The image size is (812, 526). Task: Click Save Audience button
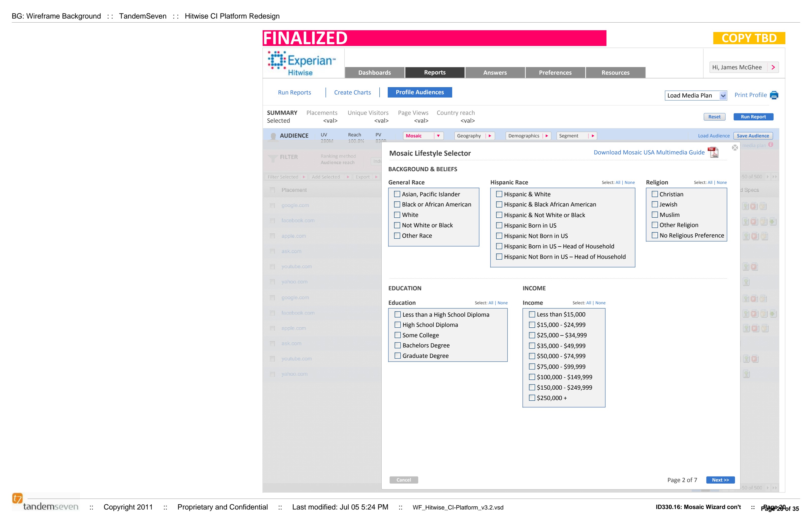coord(753,136)
